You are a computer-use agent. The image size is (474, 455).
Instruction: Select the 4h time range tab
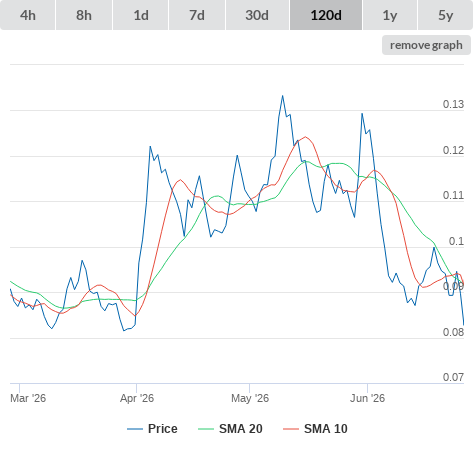coord(28,15)
